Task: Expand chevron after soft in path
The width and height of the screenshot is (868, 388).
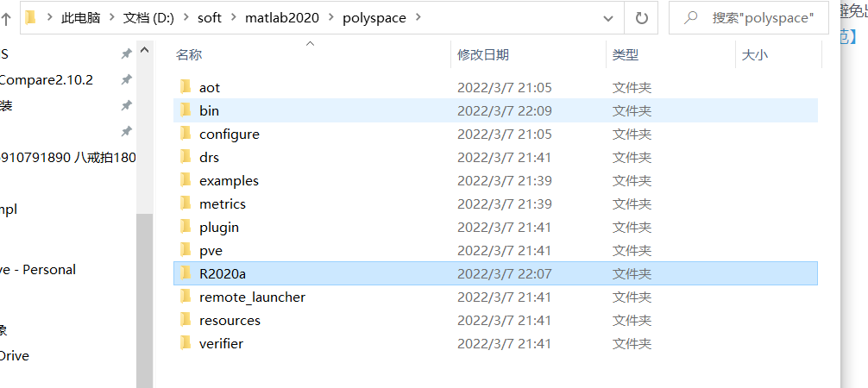Action: (x=234, y=18)
